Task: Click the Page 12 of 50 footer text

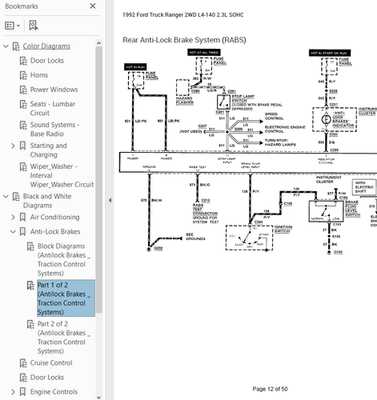Action: click(270, 389)
